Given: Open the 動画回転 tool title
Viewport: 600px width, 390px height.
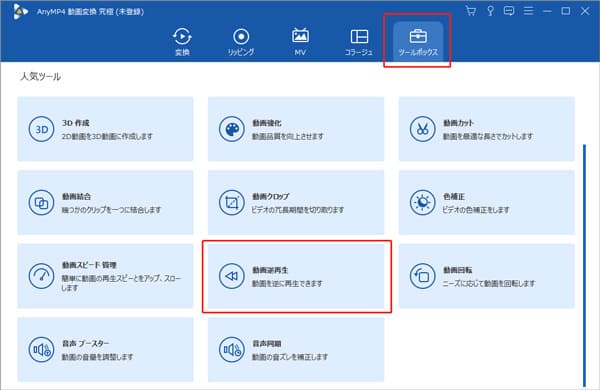Looking at the screenshot, I should [x=458, y=270].
